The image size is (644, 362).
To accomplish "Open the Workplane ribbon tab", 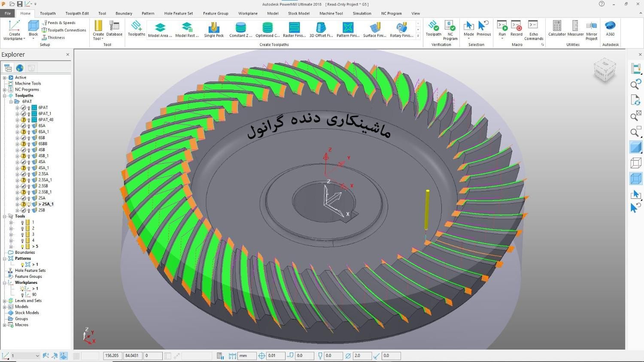I will pyautogui.click(x=248, y=13).
